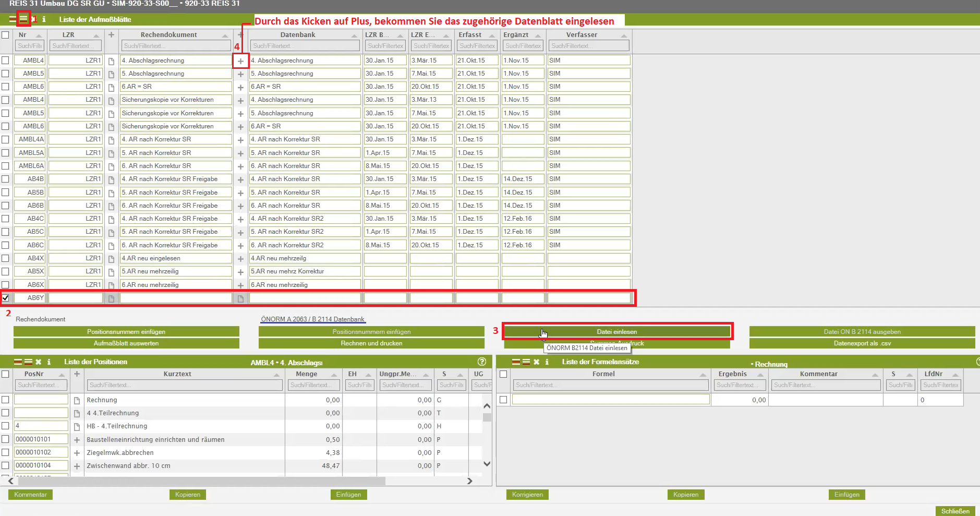Click the document icon next to HB - 4.Teilrechnung
This screenshot has height=516, width=980.
[77, 427]
